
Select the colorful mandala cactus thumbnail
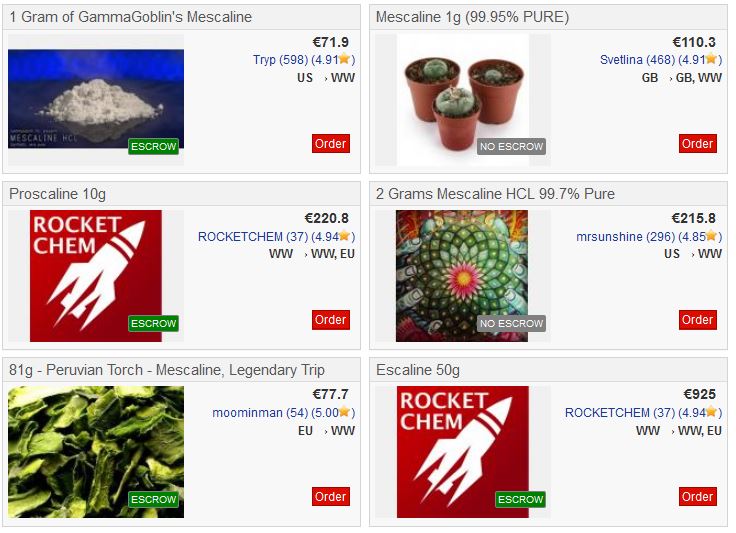(462, 275)
